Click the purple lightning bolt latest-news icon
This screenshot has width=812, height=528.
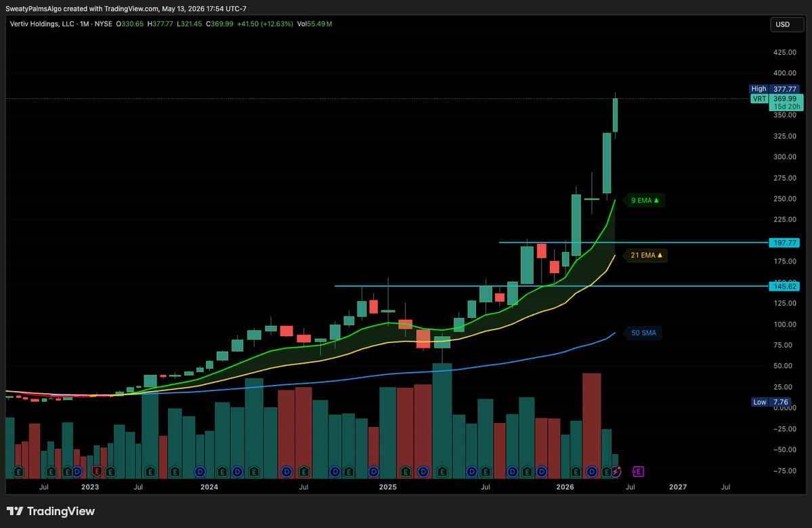[x=617, y=472]
